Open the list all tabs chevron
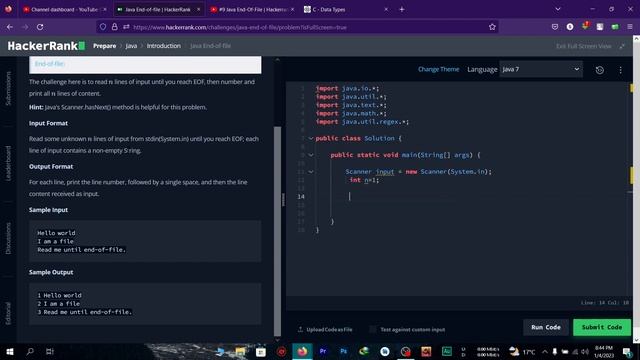The width and height of the screenshot is (640, 360). [558, 9]
